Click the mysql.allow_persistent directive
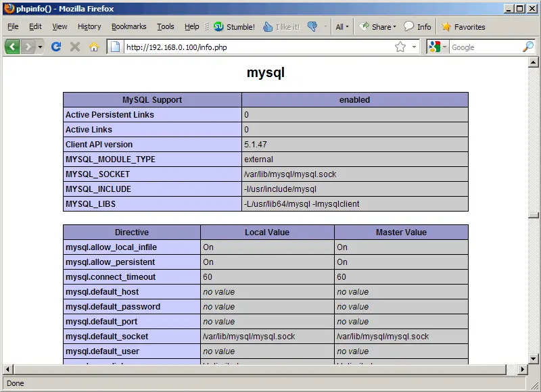Viewport: 541px width, 392px height. pos(110,262)
